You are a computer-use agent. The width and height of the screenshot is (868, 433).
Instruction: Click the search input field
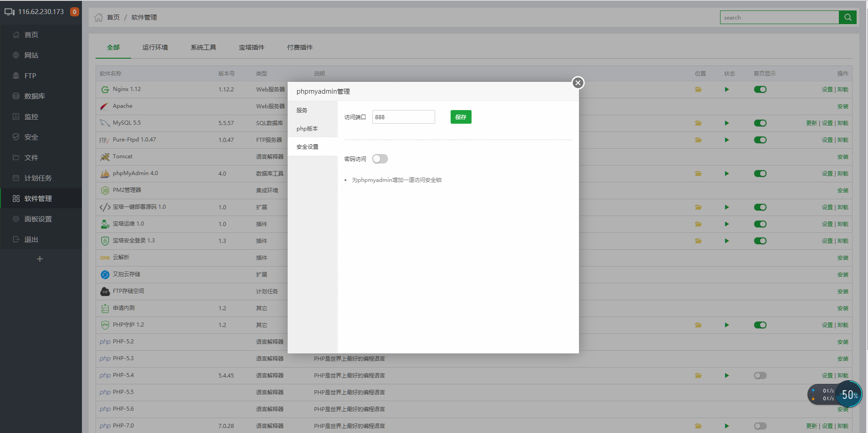[x=779, y=17]
